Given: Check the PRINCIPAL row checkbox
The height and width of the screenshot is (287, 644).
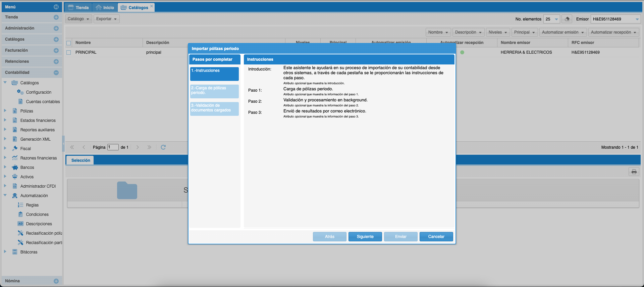Looking at the screenshot, I should coord(69,53).
